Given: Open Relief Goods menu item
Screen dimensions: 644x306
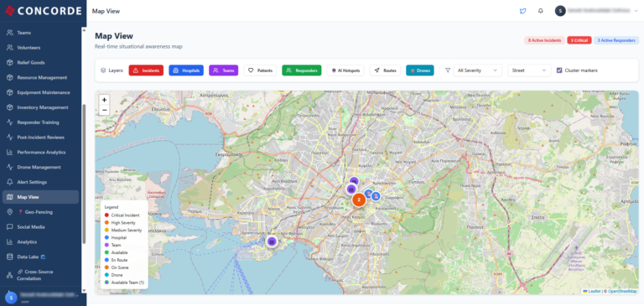Looking at the screenshot, I should [40, 62].
